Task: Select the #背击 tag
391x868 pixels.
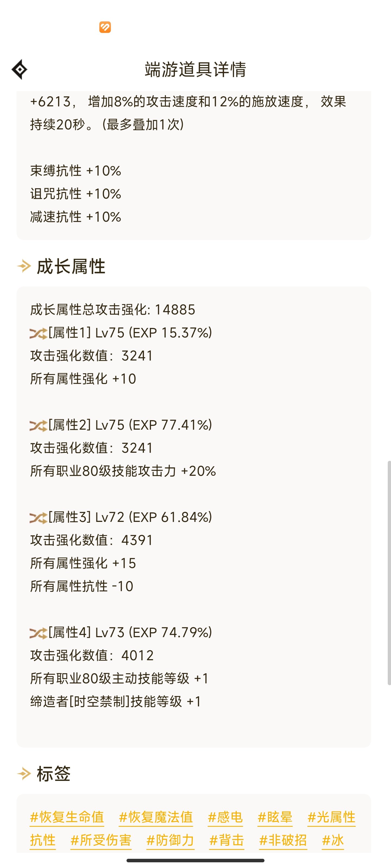Action: click(x=227, y=840)
